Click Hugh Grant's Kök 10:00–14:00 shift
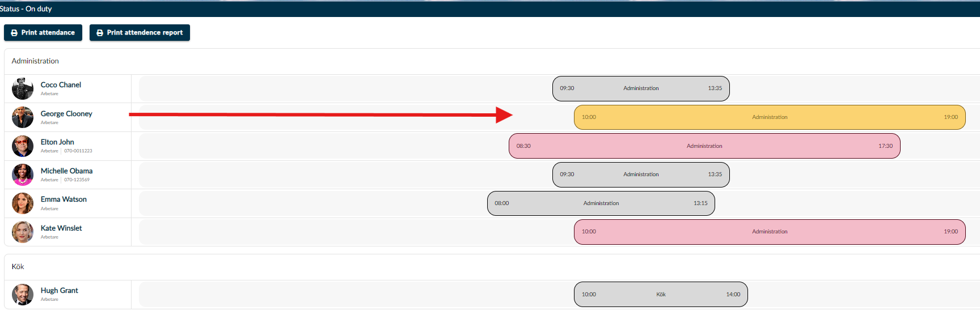Viewport: 980px width, 315px height. [x=660, y=295]
